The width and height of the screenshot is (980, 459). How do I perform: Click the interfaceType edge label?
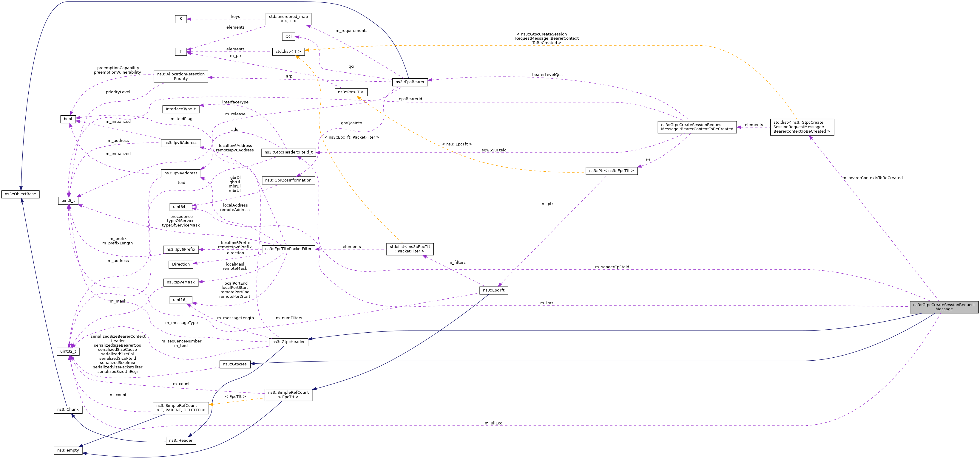point(235,102)
